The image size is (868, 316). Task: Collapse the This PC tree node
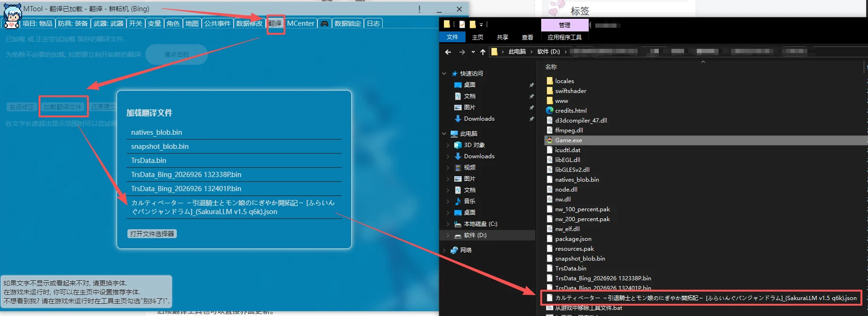pyautogui.click(x=444, y=134)
